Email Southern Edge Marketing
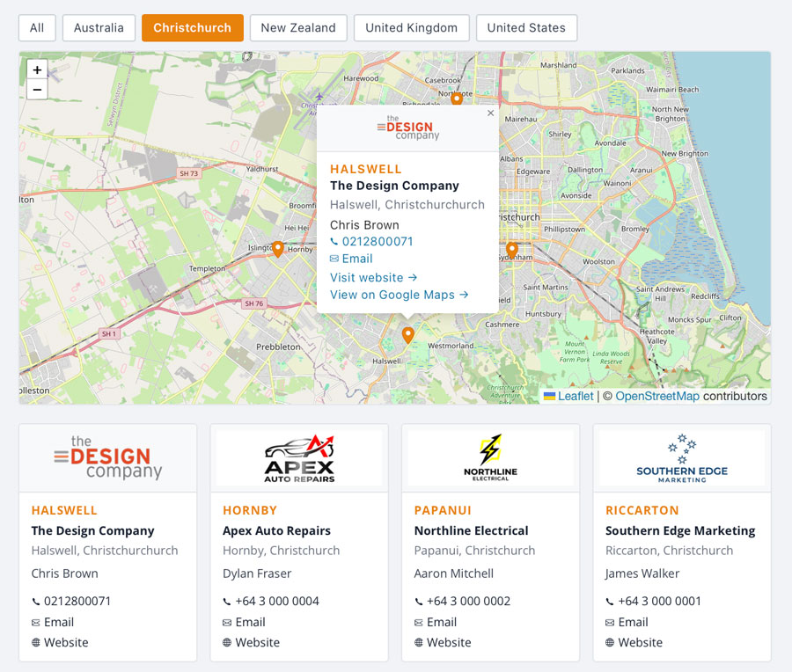This screenshot has height=672, width=792. 633,622
